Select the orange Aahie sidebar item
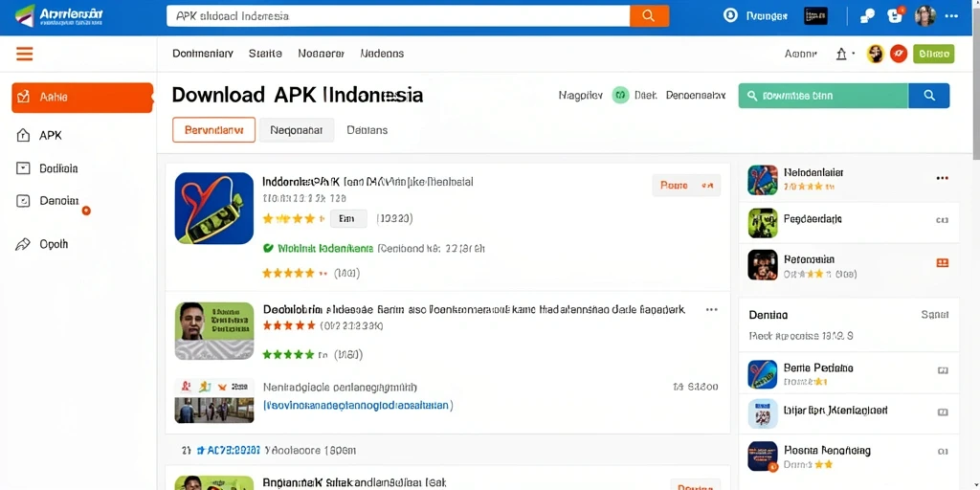 click(82, 98)
